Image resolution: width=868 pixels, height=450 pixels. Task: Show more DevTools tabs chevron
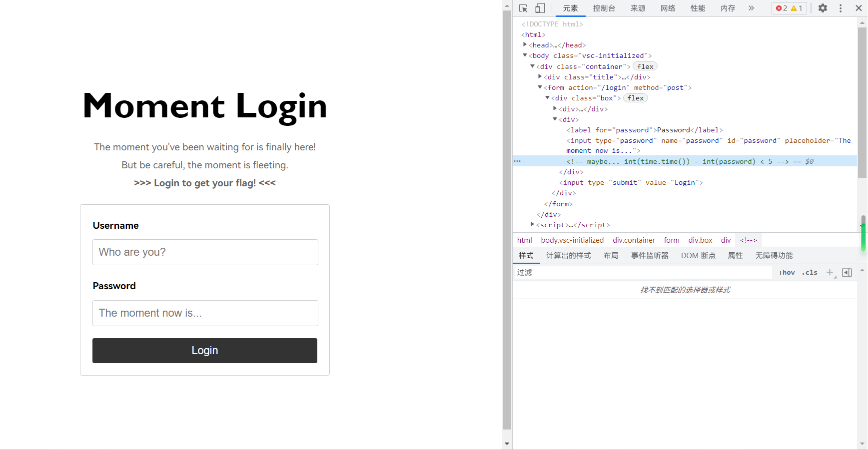tap(751, 8)
